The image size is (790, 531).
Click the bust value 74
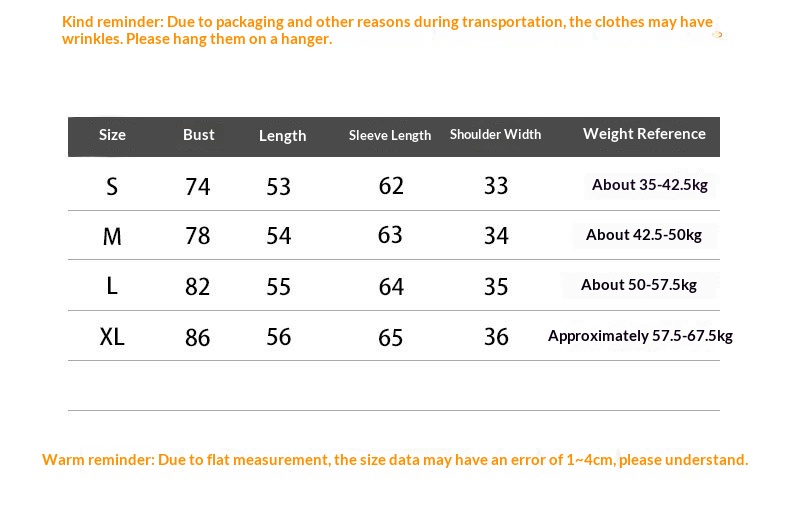(x=198, y=186)
